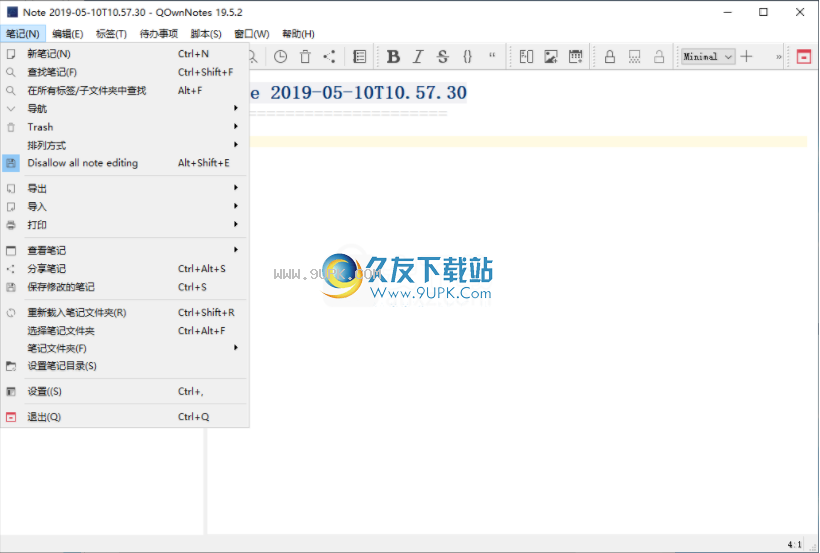Screen dimensions: 820x553
Task: Open the 标签(T) menu bar item
Action: coord(111,34)
